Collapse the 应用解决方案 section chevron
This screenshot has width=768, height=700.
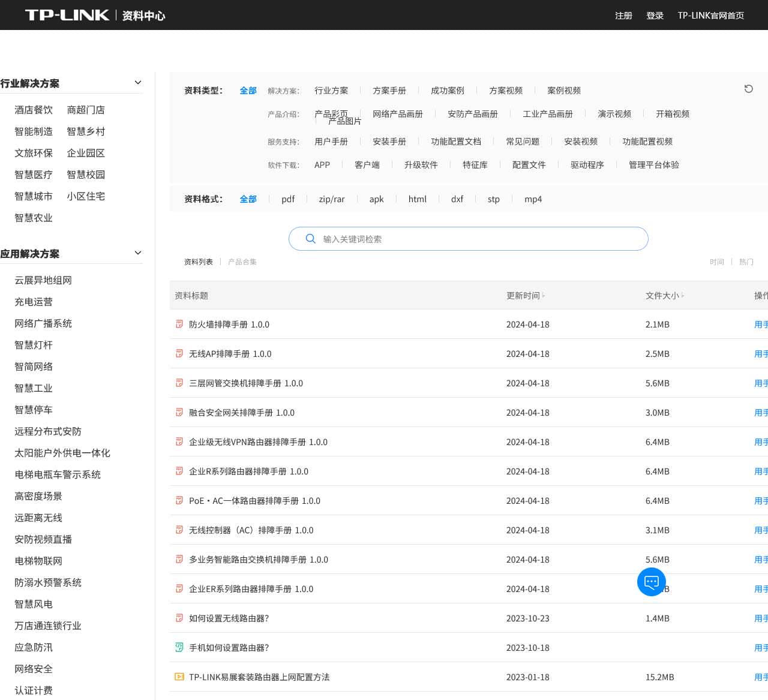click(x=138, y=253)
